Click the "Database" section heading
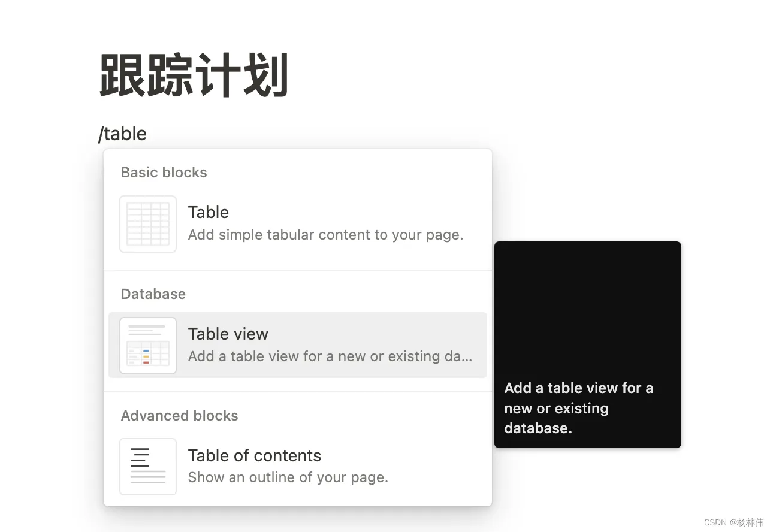This screenshot has height=532, width=773. (153, 294)
